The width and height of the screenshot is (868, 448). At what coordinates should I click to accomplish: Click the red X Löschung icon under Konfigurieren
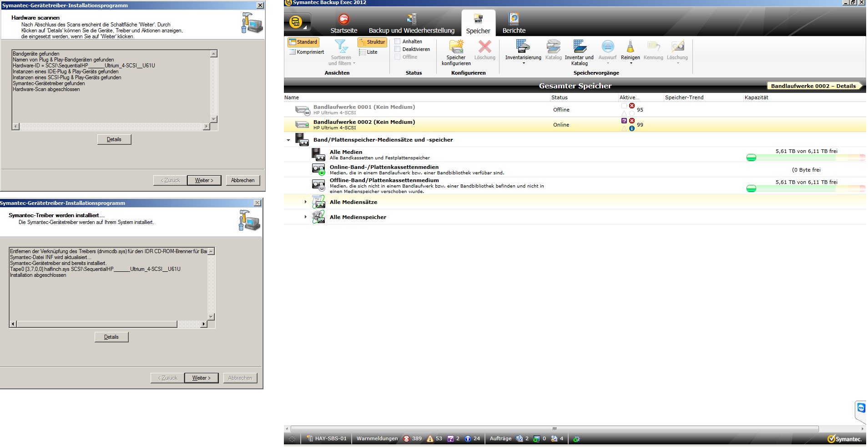coord(484,46)
